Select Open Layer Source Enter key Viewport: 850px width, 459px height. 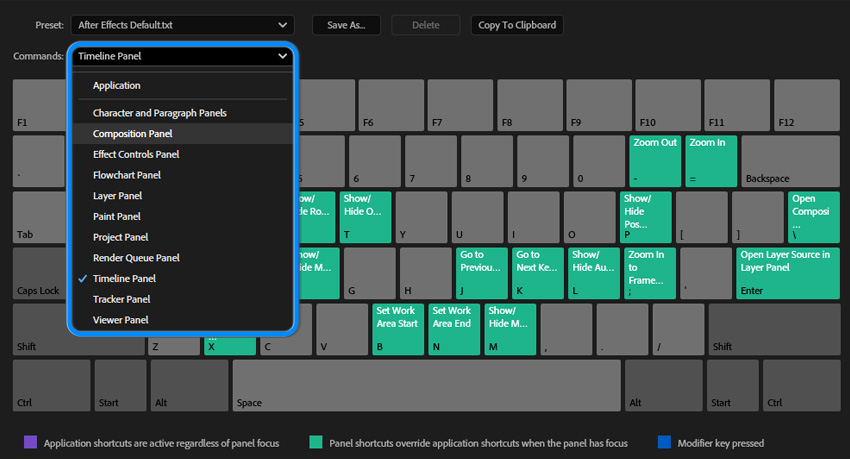tap(788, 273)
